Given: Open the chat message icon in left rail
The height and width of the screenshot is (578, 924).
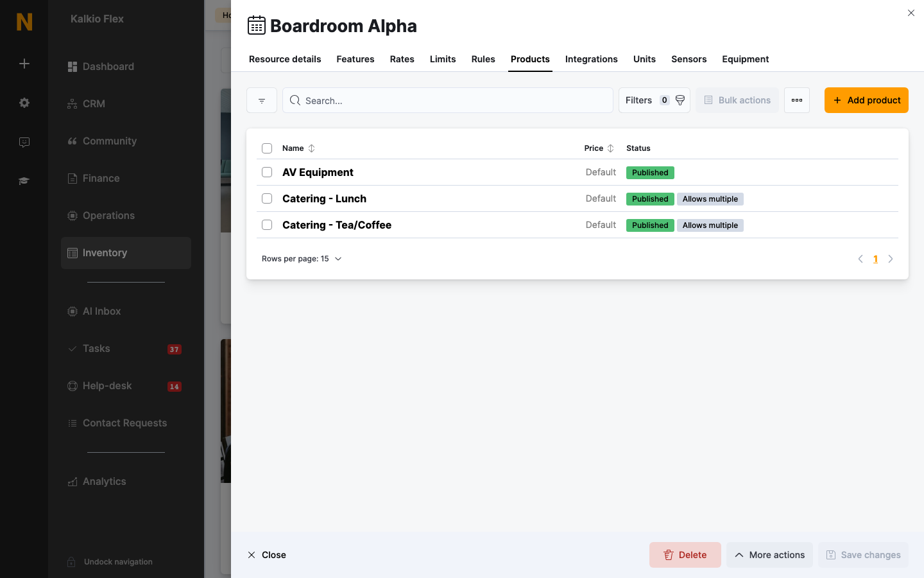Looking at the screenshot, I should point(24,142).
